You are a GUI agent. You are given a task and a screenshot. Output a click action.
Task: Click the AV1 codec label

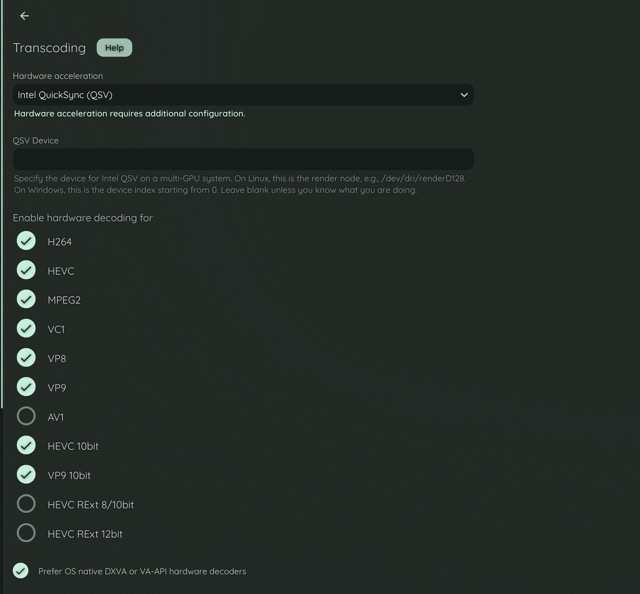pyautogui.click(x=56, y=417)
